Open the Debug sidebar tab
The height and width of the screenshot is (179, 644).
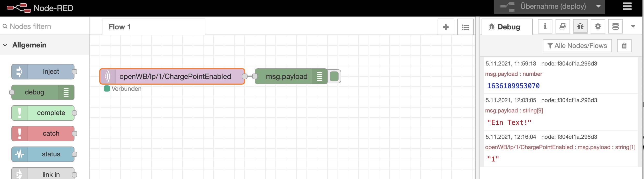click(507, 27)
